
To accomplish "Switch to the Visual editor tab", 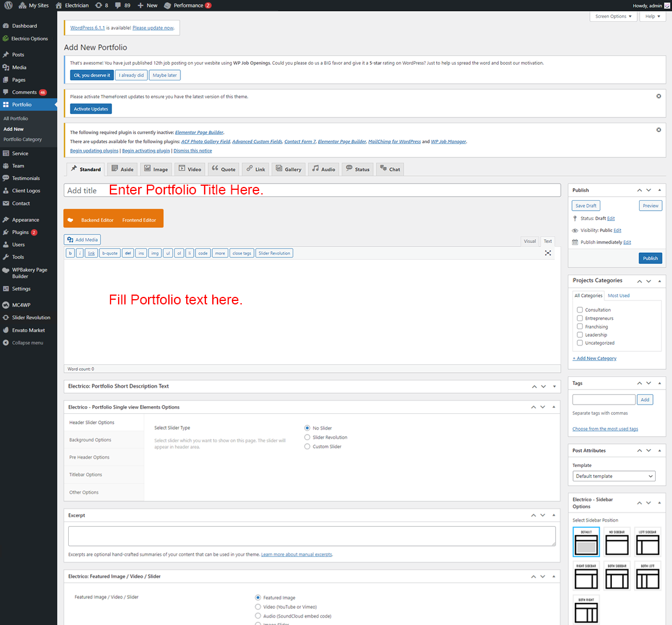I will 530,241.
